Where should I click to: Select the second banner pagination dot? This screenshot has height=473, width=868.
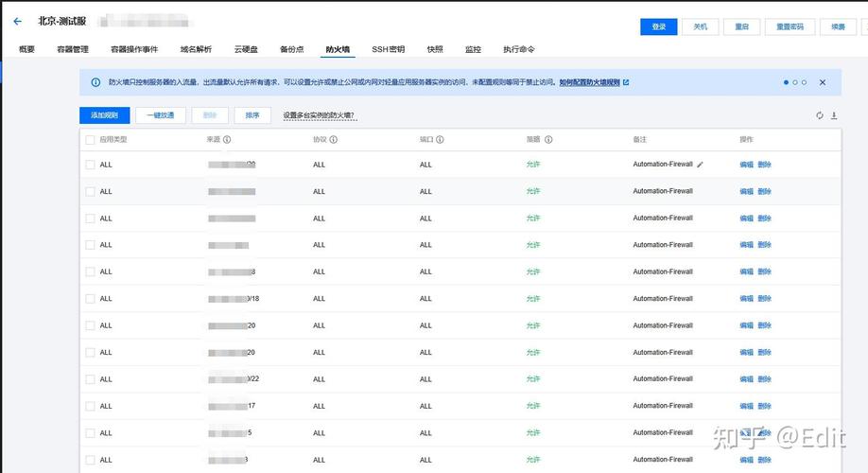795,82
